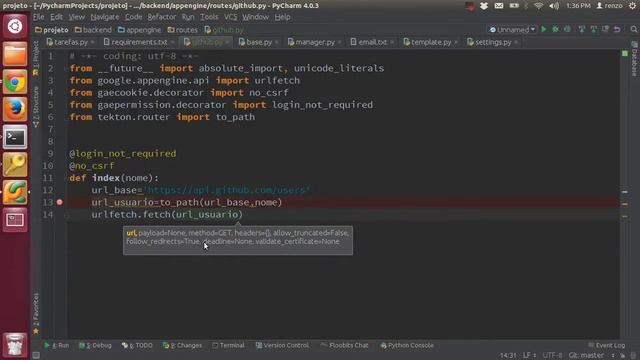Launch Firefox from the dock
The width and height of the screenshot is (640, 360).
coord(15,109)
